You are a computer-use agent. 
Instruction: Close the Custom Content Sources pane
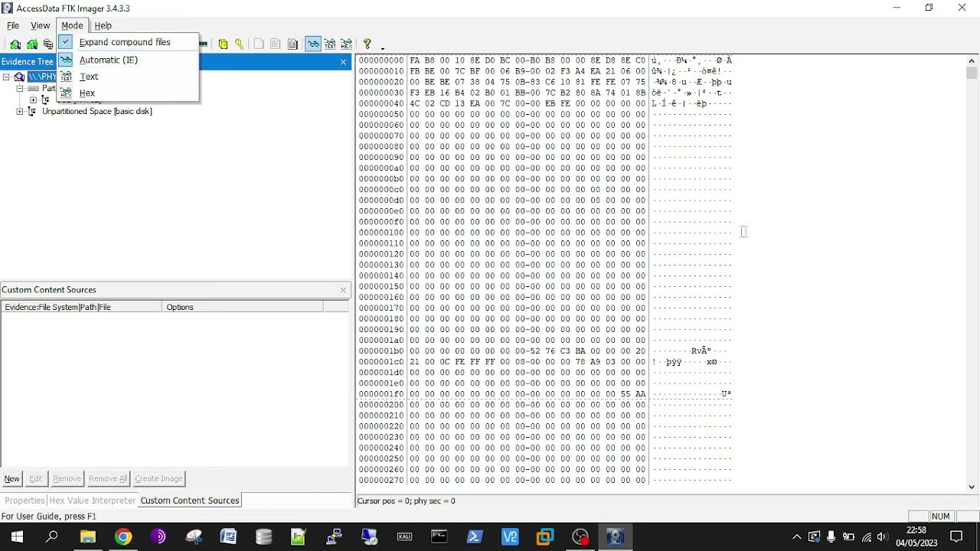343,290
